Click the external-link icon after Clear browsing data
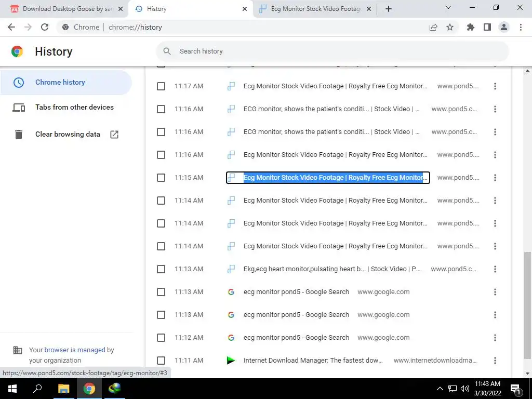Image resolution: width=532 pixels, height=399 pixels. point(114,135)
